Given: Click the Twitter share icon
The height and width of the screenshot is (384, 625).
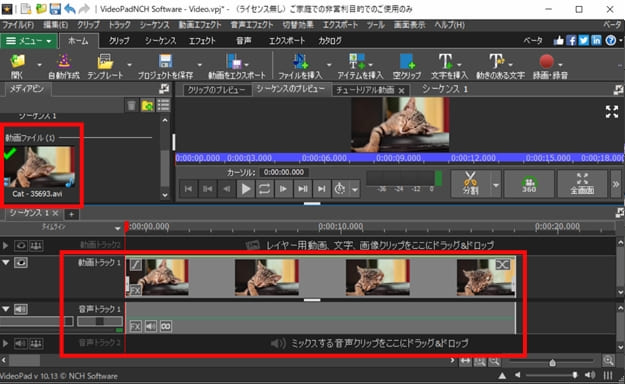Looking at the screenshot, I should pos(584,40).
